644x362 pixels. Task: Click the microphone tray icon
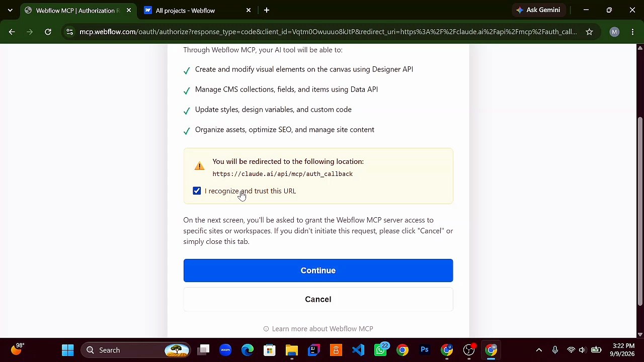555,350
